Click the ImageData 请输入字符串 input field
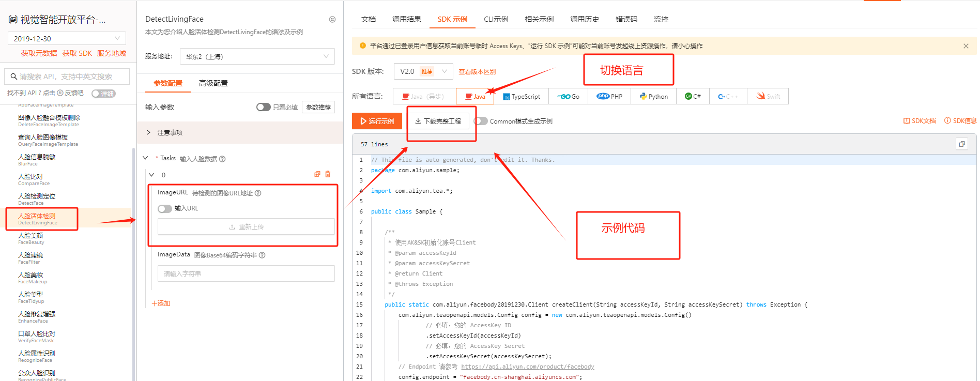The image size is (980, 381). click(246, 273)
